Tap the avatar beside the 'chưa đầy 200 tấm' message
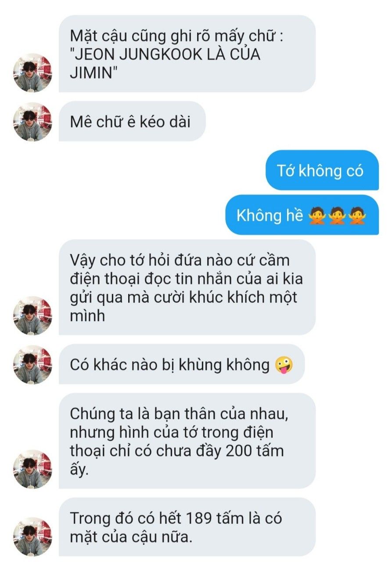The height and width of the screenshot is (562, 392). click(x=33, y=469)
